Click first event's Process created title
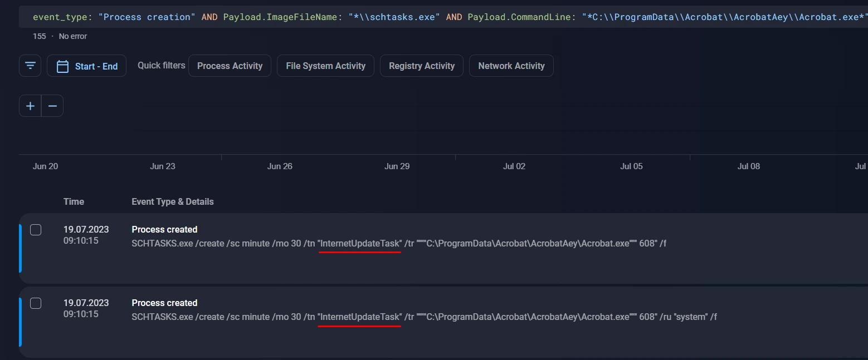The height and width of the screenshot is (360, 868). coord(164,229)
